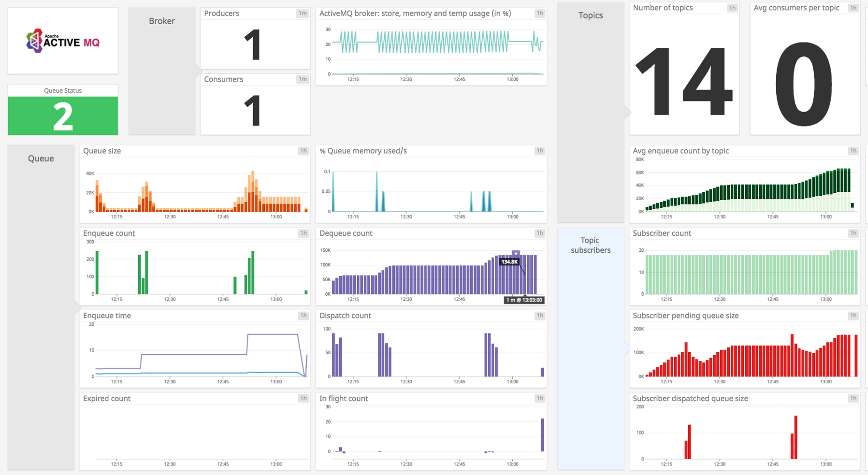Open the Subscriber count widget title
This screenshot has width=868, height=475.
662,233
